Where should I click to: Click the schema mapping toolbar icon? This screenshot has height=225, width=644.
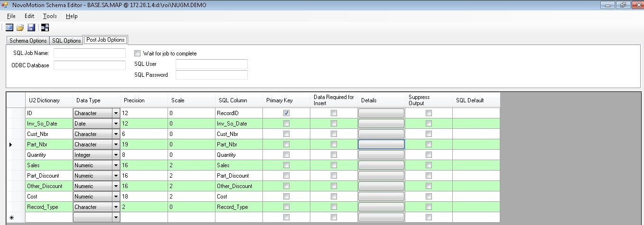(x=45, y=27)
